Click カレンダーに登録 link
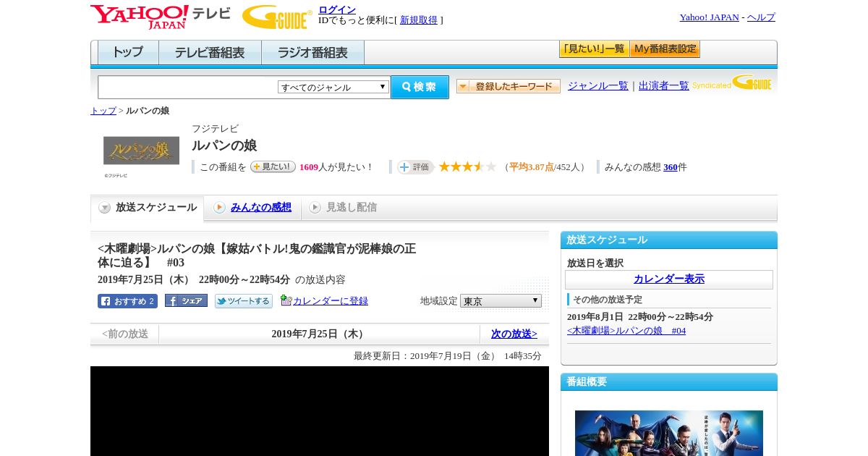The width and height of the screenshot is (868, 456). (x=331, y=301)
